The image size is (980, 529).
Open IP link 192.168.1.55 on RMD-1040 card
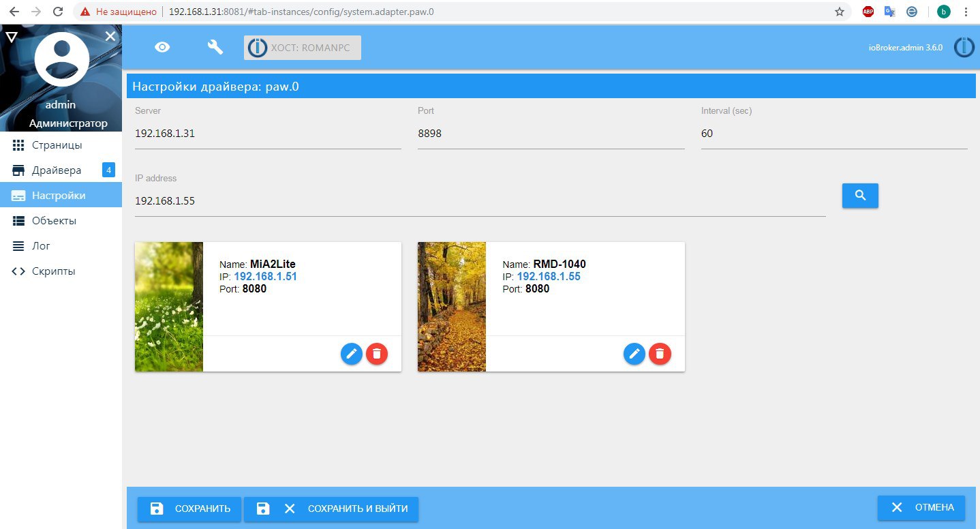pyautogui.click(x=549, y=277)
